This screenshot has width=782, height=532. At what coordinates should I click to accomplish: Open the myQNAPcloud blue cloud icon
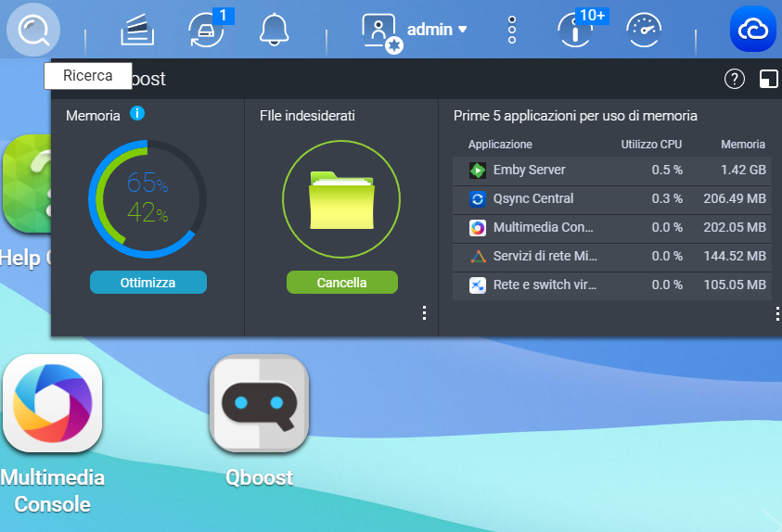(753, 29)
